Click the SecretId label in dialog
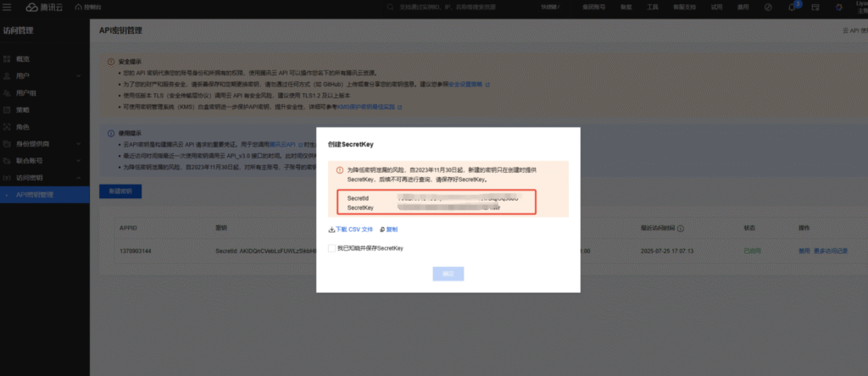This screenshot has width=868, height=376. 358,198
